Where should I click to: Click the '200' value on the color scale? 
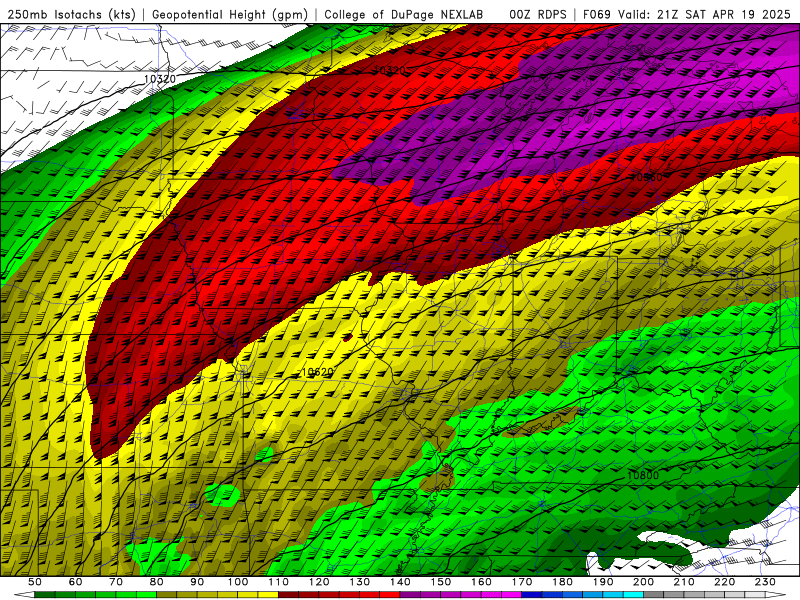click(x=643, y=582)
